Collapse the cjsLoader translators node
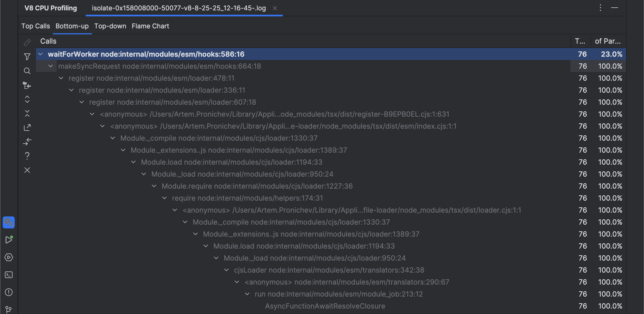Viewport: 644px width, 314px height. coord(226,270)
